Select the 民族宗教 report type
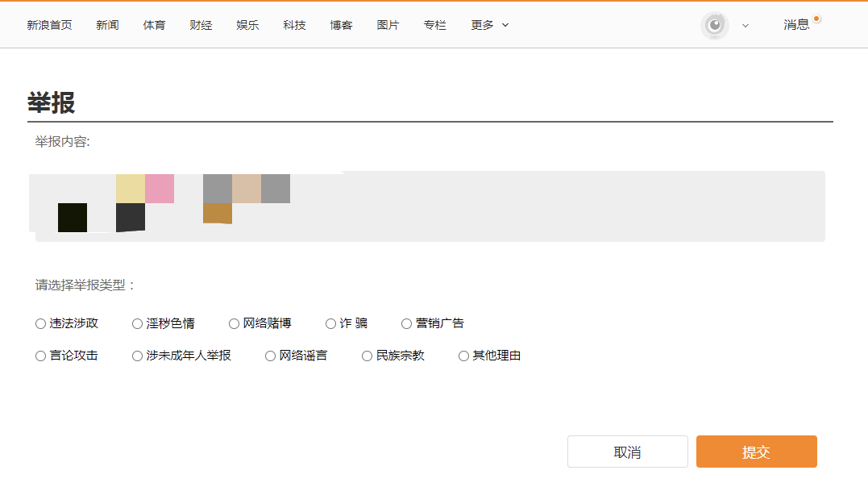This screenshot has height=487, width=868. (367, 356)
